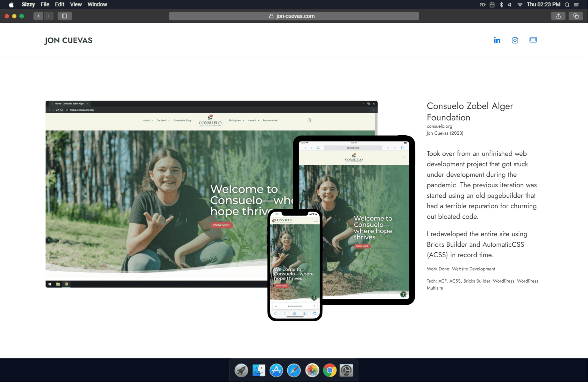Viewport: 588px width, 382px height.
Task: Open the Edit menu
Action: pos(60,4)
